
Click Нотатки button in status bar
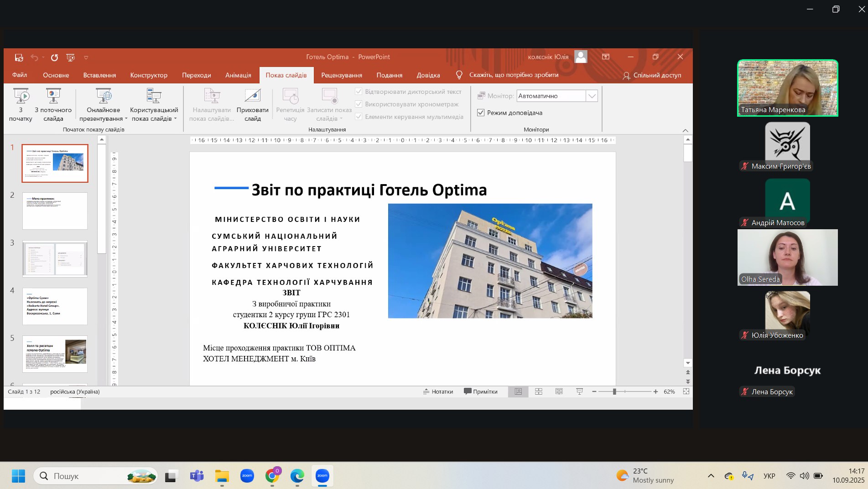tap(438, 391)
